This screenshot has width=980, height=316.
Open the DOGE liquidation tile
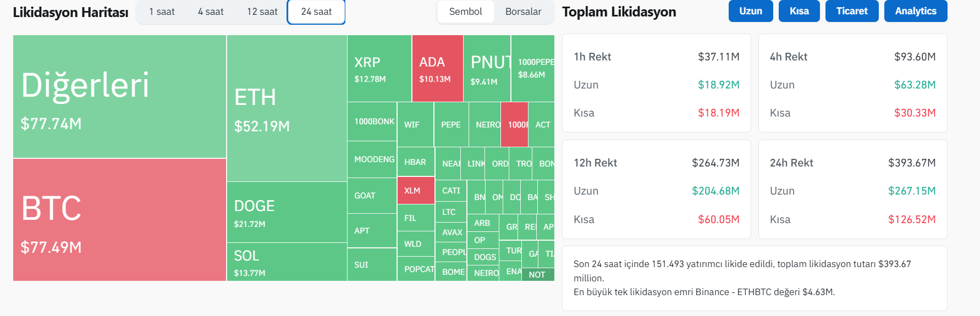(x=287, y=212)
